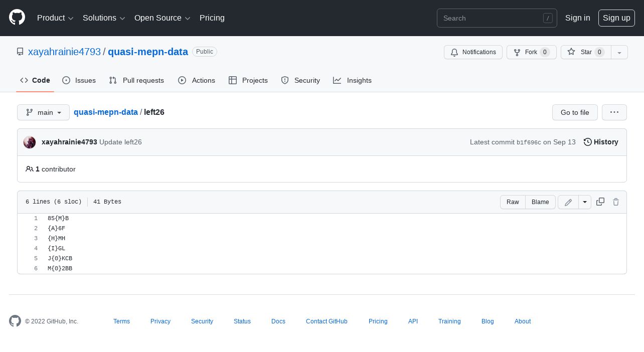Open the Privacy footer link
The width and height of the screenshot is (644, 352).
pos(160,321)
